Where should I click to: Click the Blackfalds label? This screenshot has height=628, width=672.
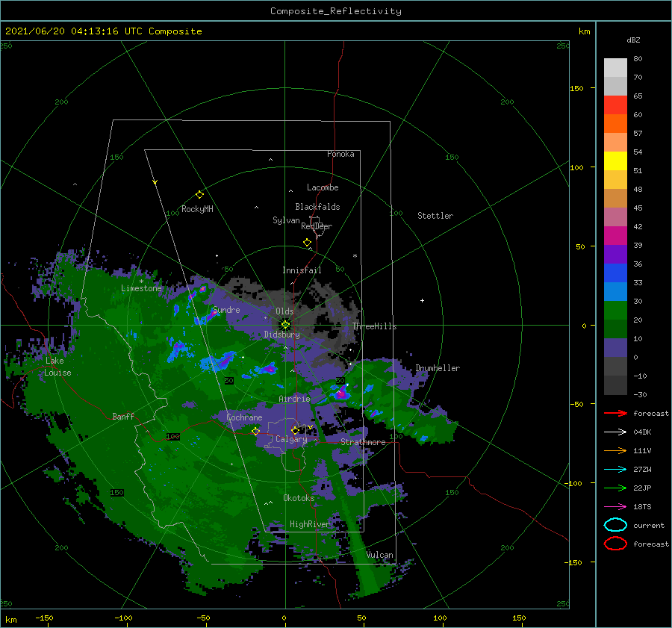317,207
